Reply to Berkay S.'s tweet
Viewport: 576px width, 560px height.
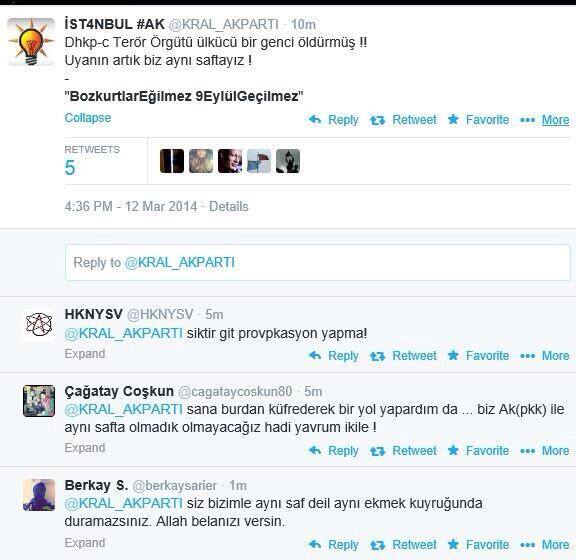tap(334, 545)
